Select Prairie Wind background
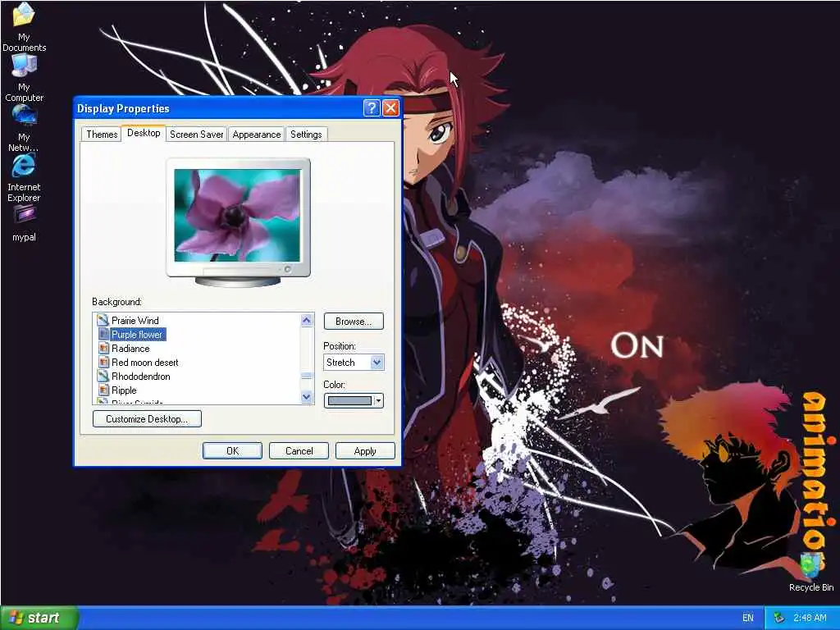This screenshot has height=630, width=840. click(135, 321)
